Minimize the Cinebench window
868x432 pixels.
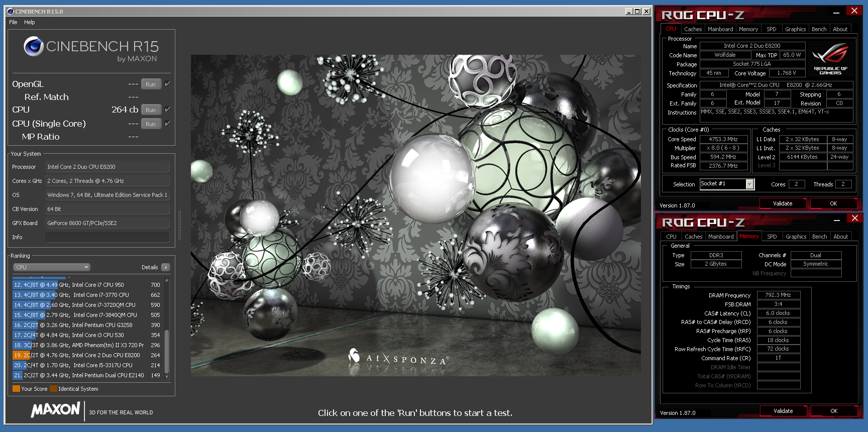point(629,12)
